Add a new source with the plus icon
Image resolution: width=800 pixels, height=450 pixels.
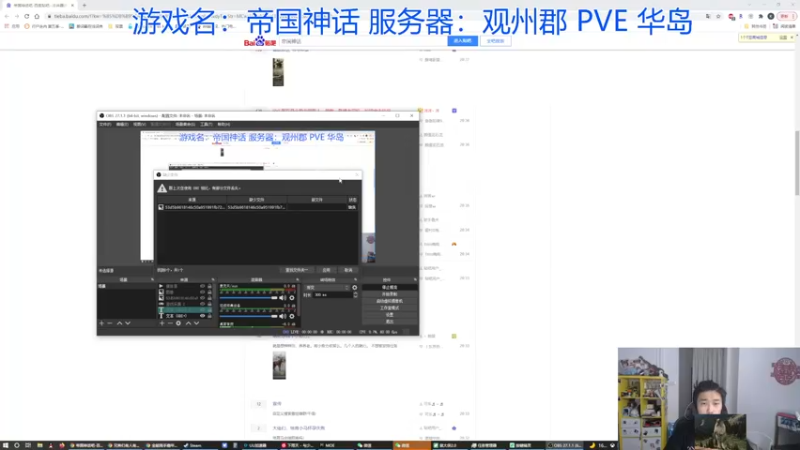pyautogui.click(x=162, y=323)
